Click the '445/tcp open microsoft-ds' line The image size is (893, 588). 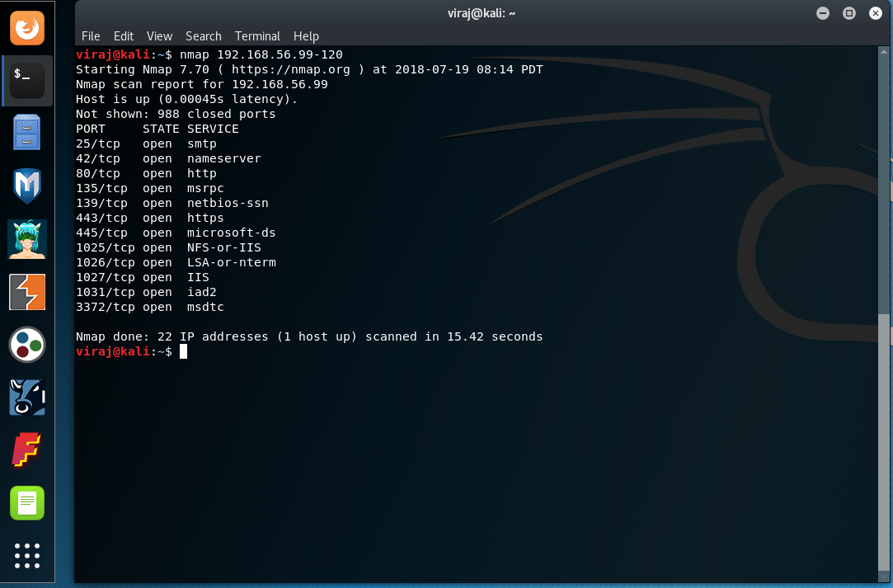(176, 233)
